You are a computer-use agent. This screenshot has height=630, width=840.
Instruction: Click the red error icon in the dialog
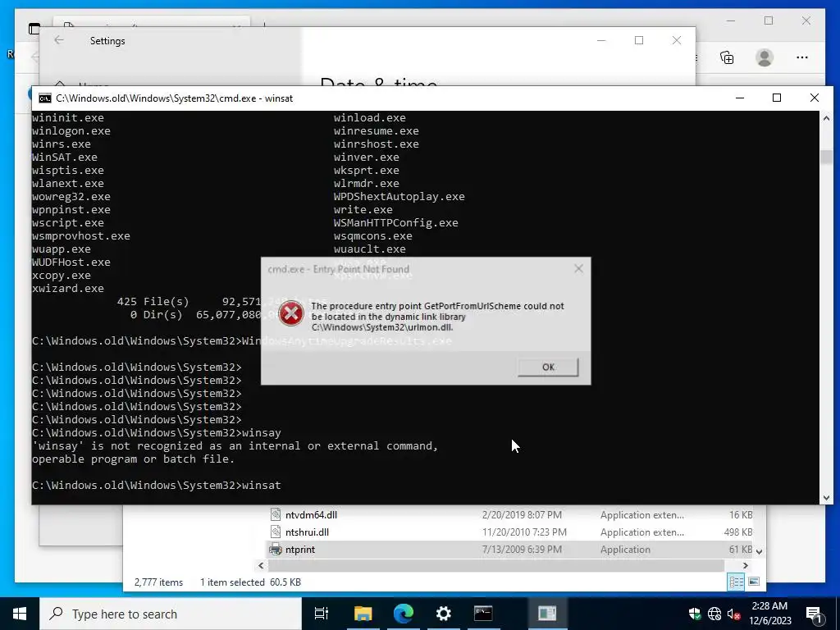click(291, 313)
